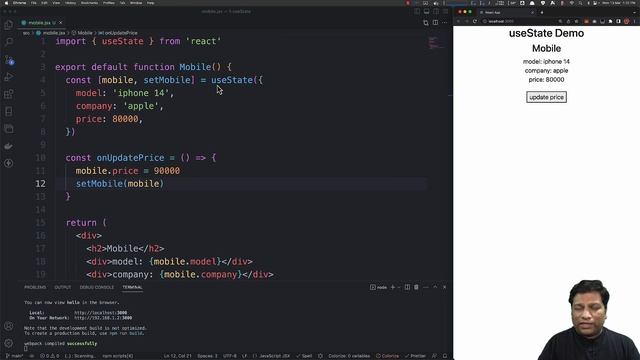The width and height of the screenshot is (640, 360).
Task: Open the Search view in activity bar
Action: tap(9, 42)
